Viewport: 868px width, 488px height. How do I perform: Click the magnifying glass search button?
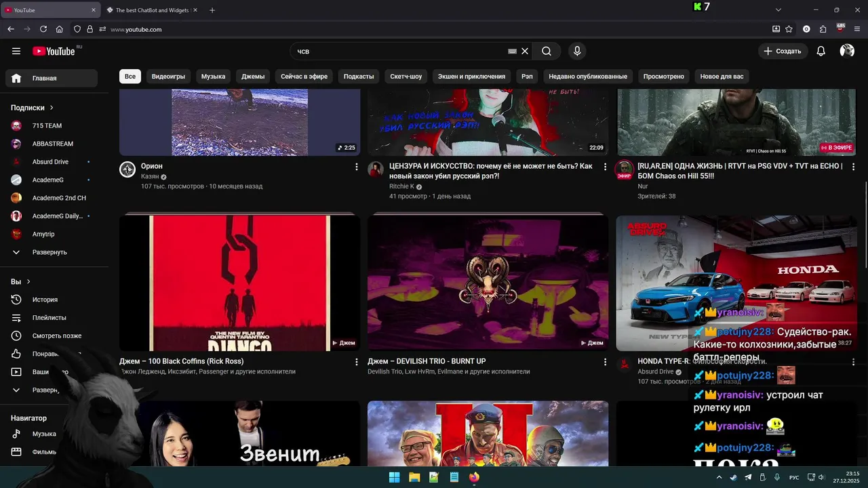[x=547, y=51]
